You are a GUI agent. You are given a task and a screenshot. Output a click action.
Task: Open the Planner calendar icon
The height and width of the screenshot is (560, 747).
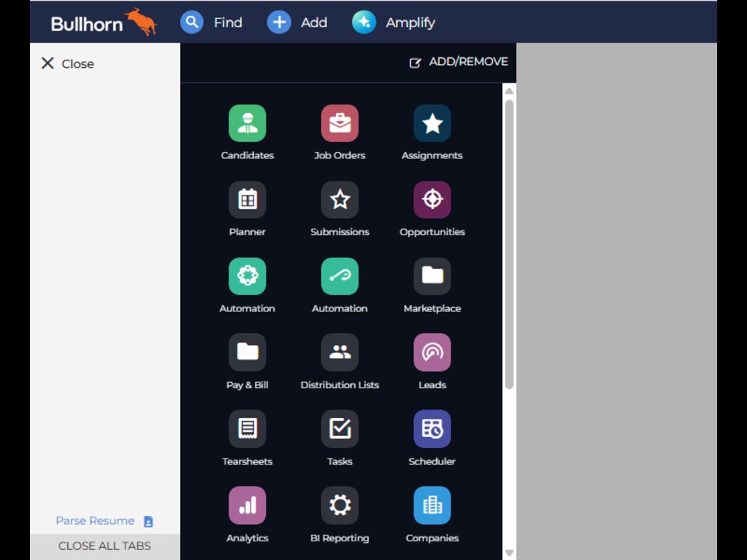[x=247, y=199]
